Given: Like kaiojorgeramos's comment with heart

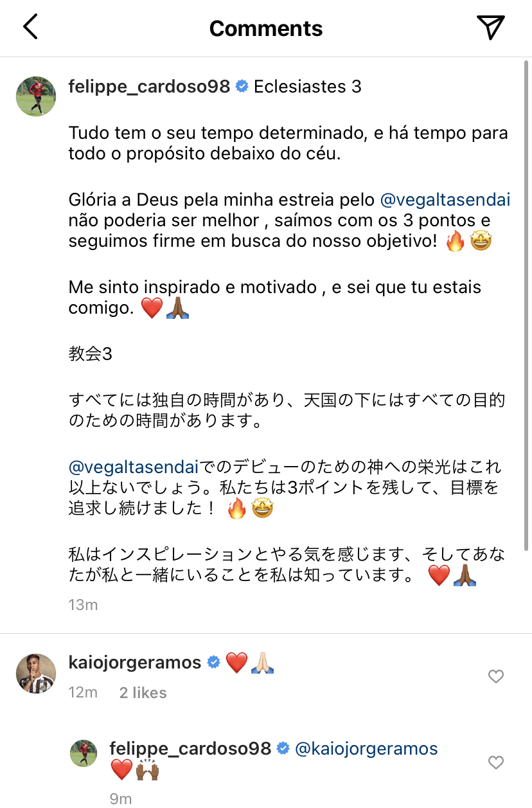Looking at the screenshot, I should [x=495, y=676].
